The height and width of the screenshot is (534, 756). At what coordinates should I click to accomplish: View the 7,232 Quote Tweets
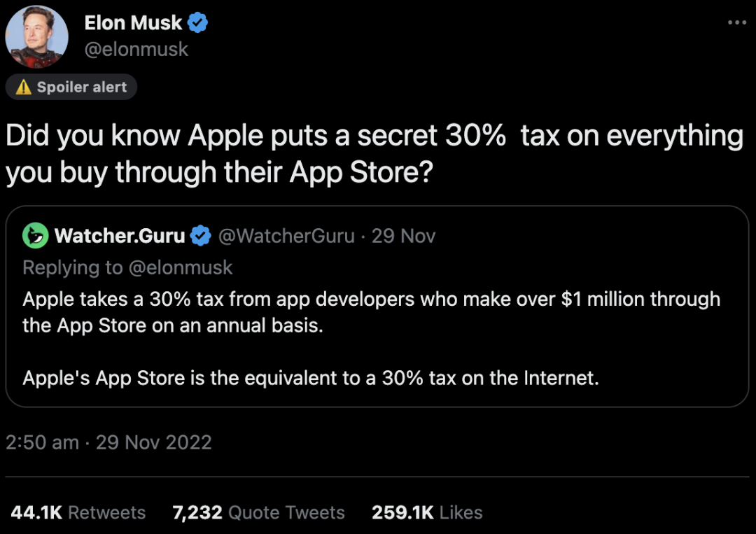click(x=258, y=512)
